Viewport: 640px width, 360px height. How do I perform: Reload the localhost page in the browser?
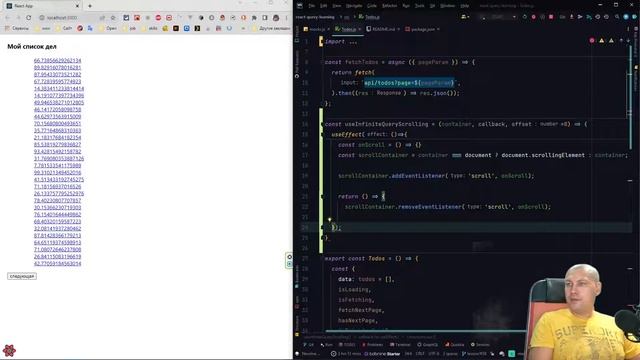pyautogui.click(x=29, y=18)
